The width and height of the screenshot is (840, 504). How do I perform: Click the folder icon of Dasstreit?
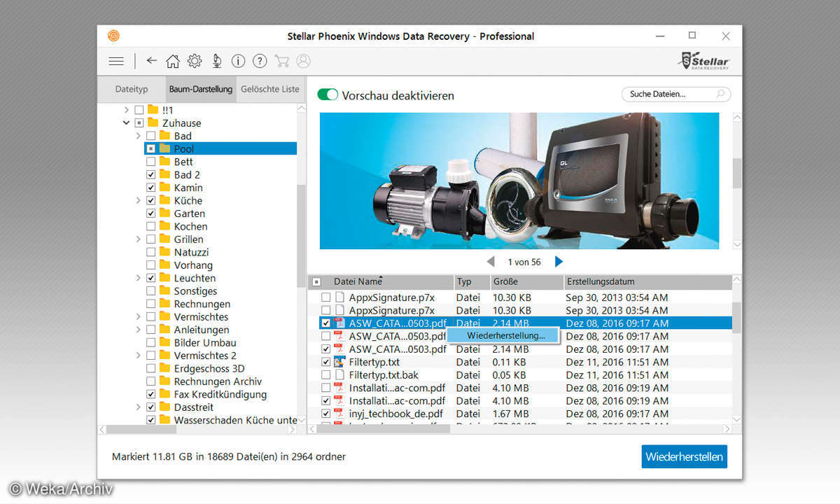(165, 407)
